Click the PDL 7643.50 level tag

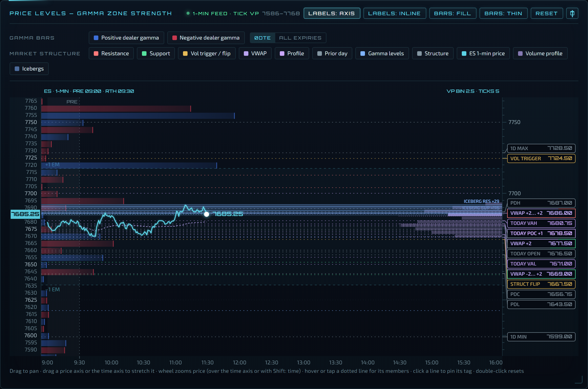[541, 304]
